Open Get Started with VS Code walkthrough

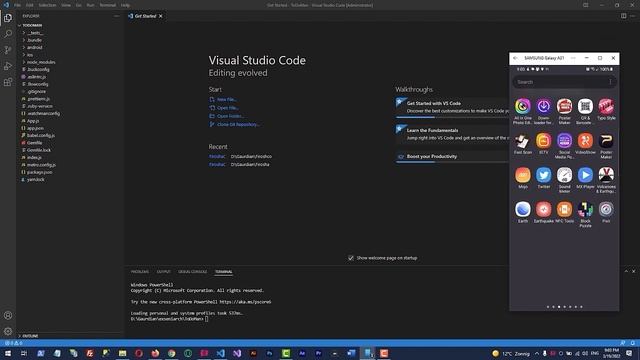coord(452,107)
